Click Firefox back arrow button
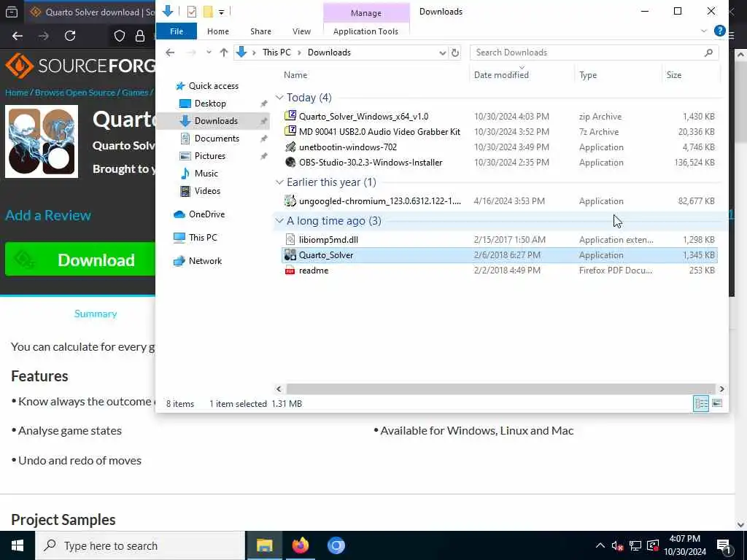747x560 pixels. click(18, 36)
